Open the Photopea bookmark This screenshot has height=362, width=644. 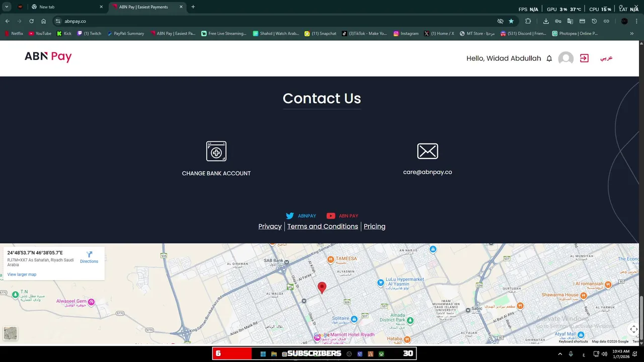pos(575,34)
